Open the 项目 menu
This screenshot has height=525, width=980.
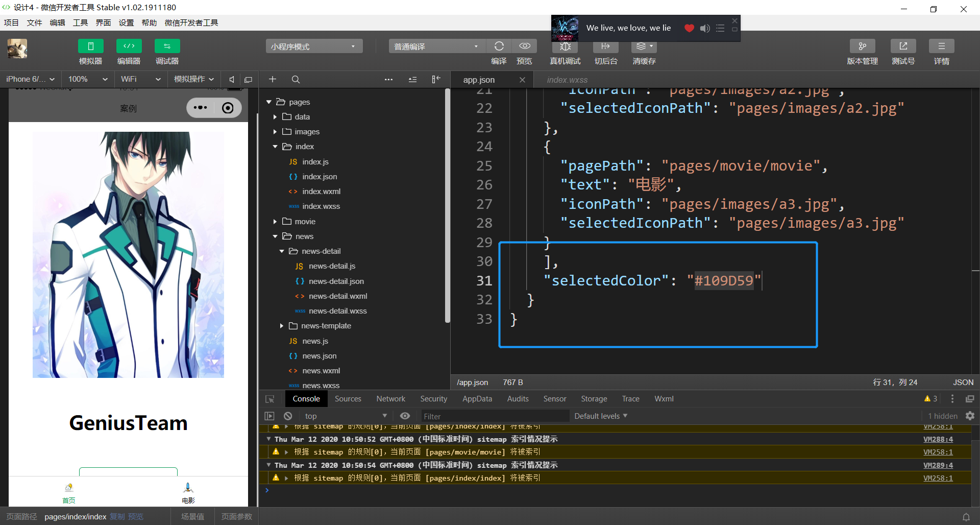coord(11,22)
